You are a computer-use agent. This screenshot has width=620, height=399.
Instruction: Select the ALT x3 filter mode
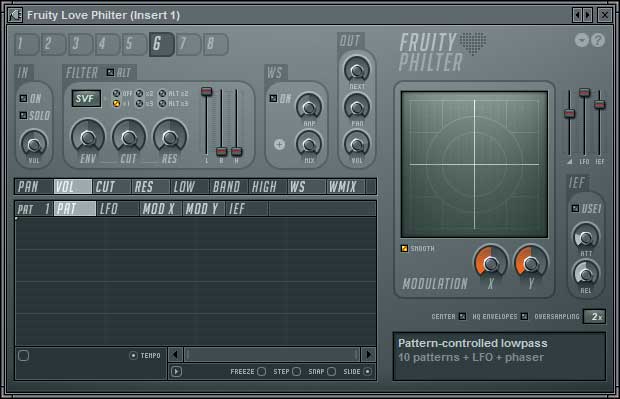pyautogui.click(x=163, y=104)
